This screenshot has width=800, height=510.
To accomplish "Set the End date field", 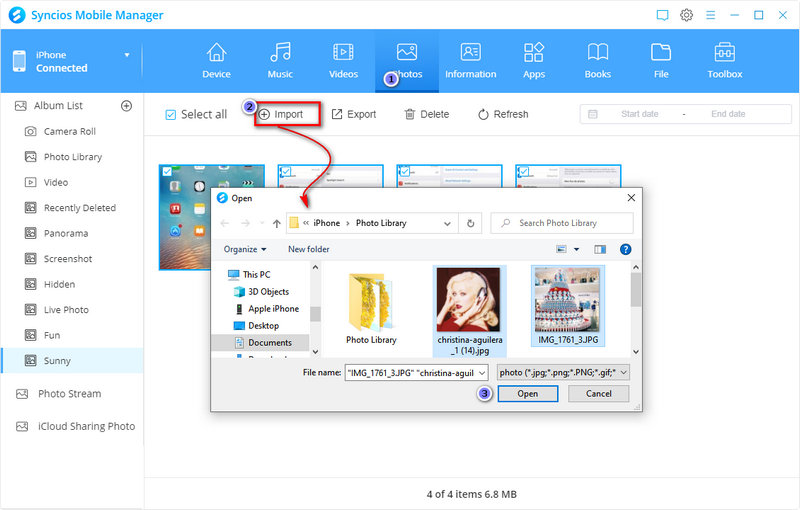I will [728, 114].
